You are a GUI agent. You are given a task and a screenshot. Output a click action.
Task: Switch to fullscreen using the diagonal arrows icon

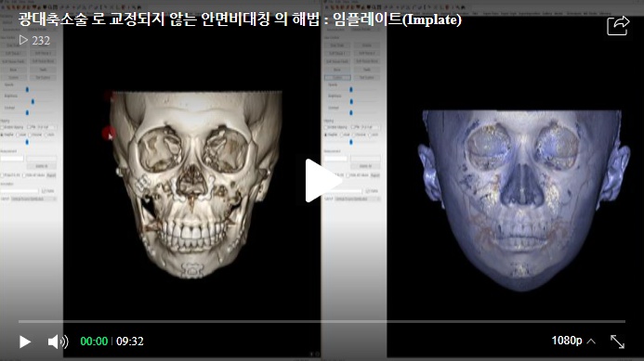click(617, 342)
